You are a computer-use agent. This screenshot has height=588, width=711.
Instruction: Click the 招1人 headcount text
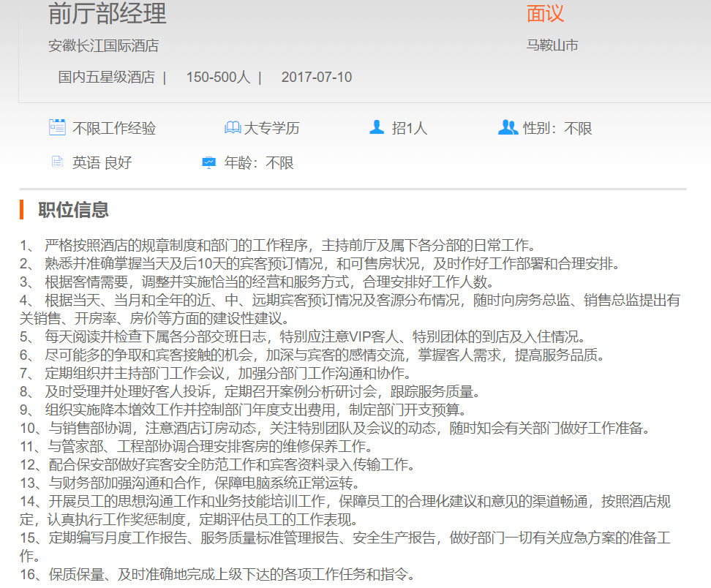pos(410,129)
